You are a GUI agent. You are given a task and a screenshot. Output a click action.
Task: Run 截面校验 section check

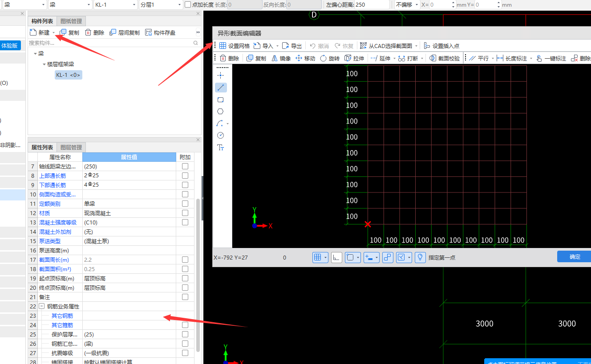coord(445,58)
